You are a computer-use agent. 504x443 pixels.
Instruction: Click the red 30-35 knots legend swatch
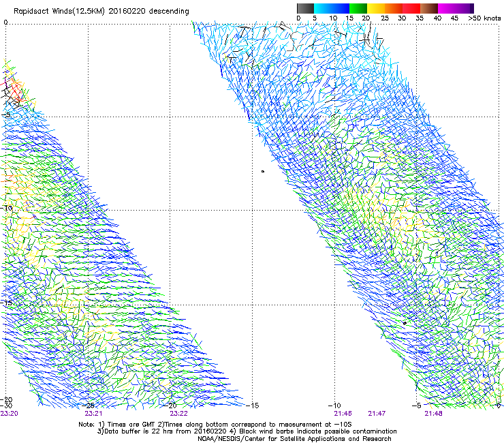coord(411,8)
